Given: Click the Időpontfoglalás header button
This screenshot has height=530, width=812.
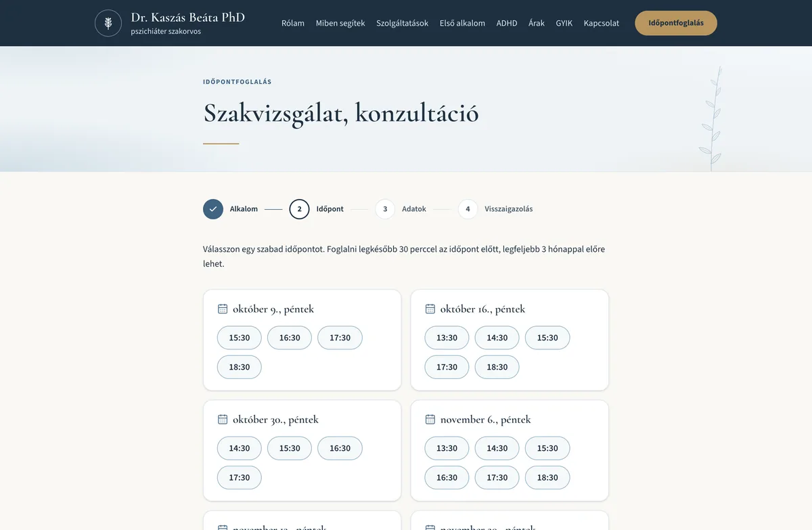Looking at the screenshot, I should click(676, 23).
